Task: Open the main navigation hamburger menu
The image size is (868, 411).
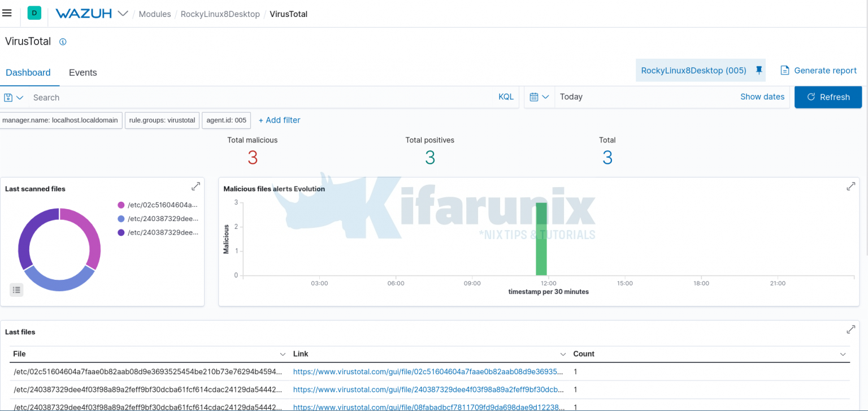Action: coord(7,14)
